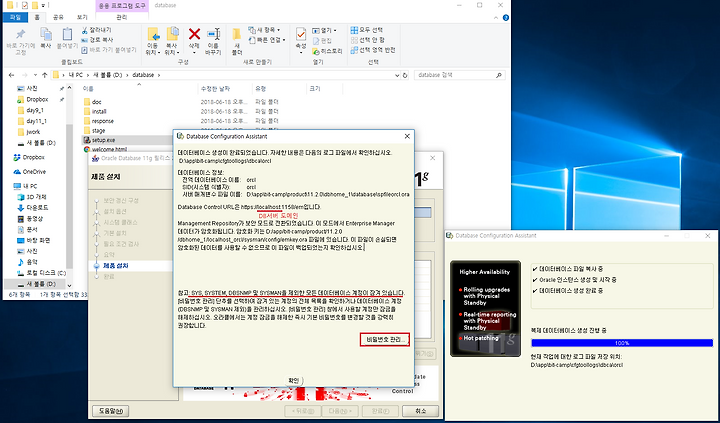The width and height of the screenshot is (720, 423).
Task: Open the Open (열기) dropdown in ribbon
Action: (x=324, y=31)
